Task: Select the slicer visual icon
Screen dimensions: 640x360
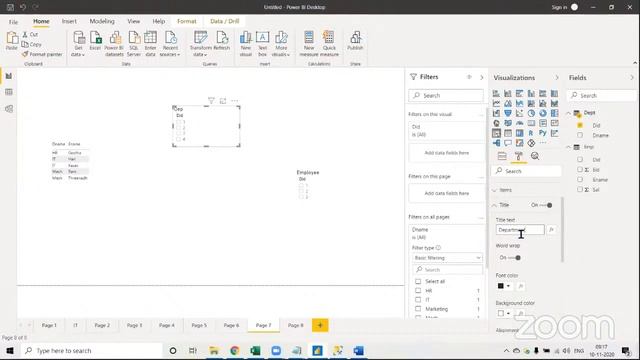Action: (x=496, y=133)
